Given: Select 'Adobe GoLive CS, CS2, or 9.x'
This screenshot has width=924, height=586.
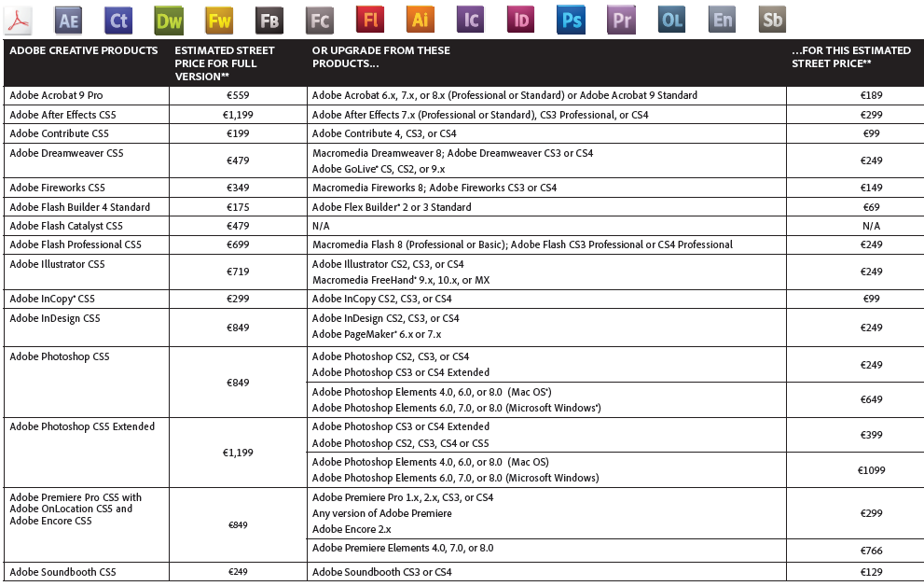Looking at the screenshot, I should 379,169.
